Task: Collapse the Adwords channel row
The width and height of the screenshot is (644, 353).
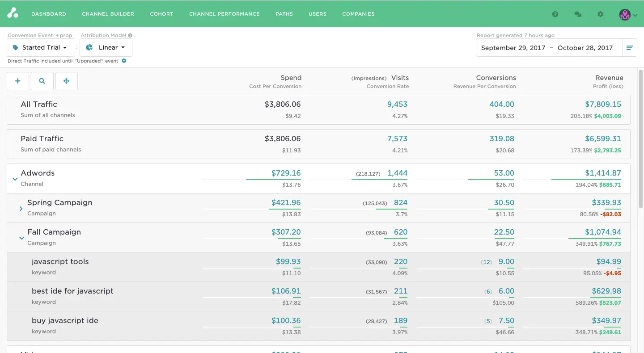Action: (x=15, y=179)
